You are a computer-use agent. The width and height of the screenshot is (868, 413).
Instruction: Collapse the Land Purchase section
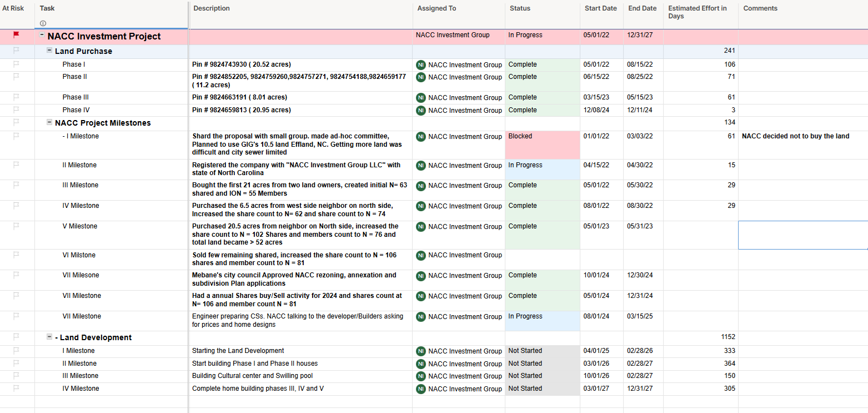coord(49,50)
